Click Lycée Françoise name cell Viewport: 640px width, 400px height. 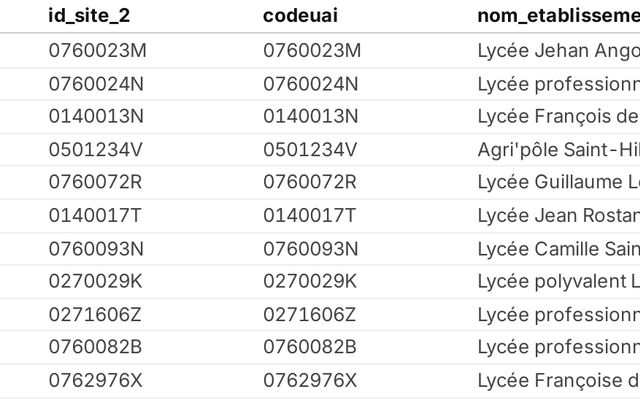tap(558, 380)
